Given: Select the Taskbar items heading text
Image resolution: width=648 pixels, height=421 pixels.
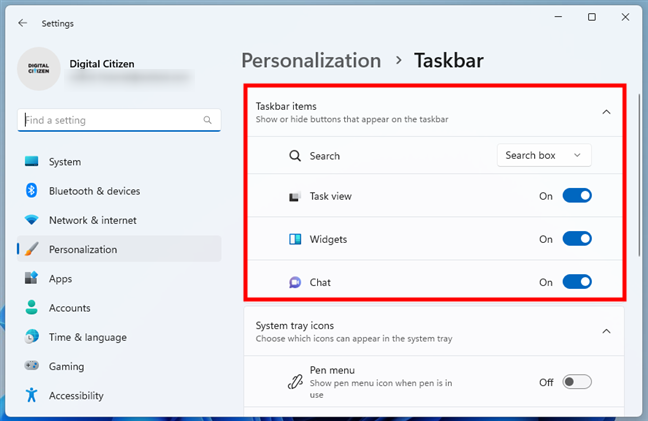Looking at the screenshot, I should point(286,106).
